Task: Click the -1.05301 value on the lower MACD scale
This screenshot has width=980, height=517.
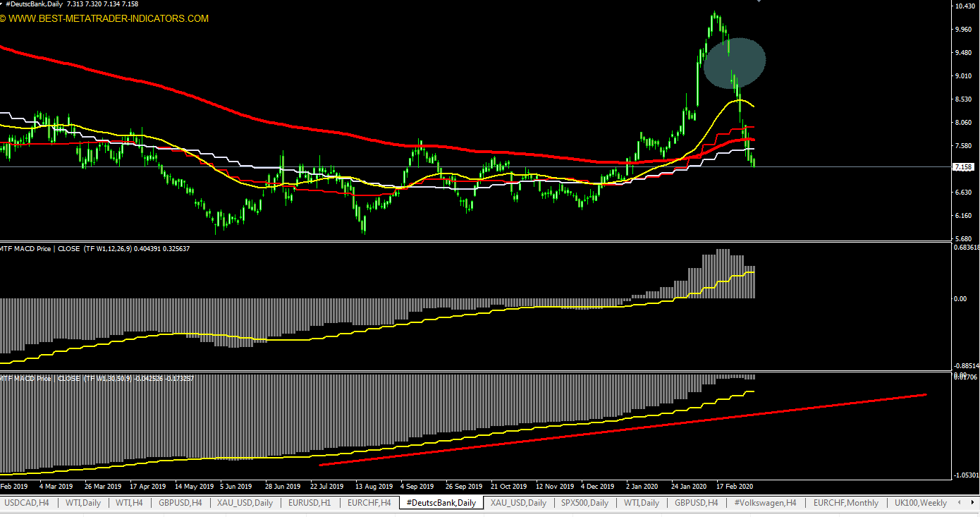Action: 966,475
